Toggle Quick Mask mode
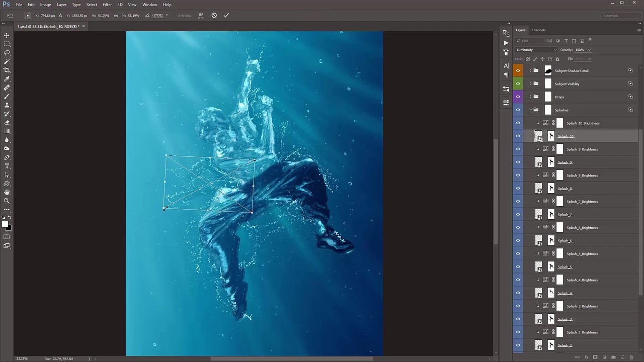644x362 pixels. [x=7, y=237]
